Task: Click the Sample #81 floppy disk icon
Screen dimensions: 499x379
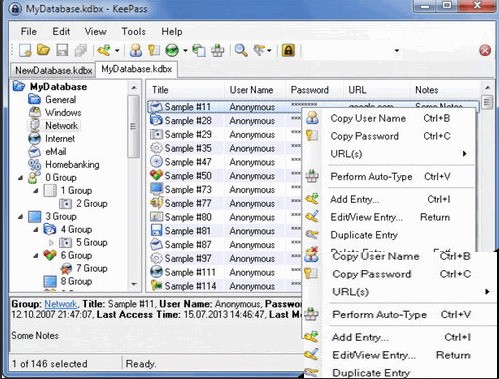Action: point(156,230)
